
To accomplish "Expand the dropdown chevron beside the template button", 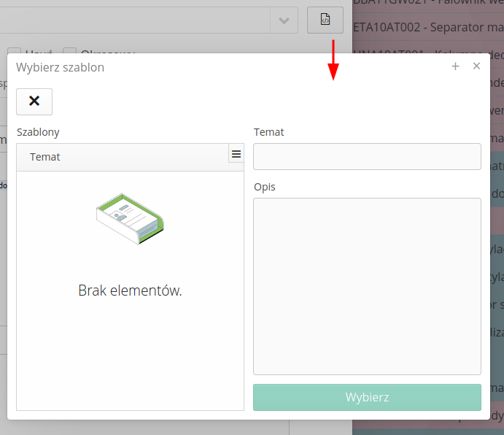I will pos(284,20).
